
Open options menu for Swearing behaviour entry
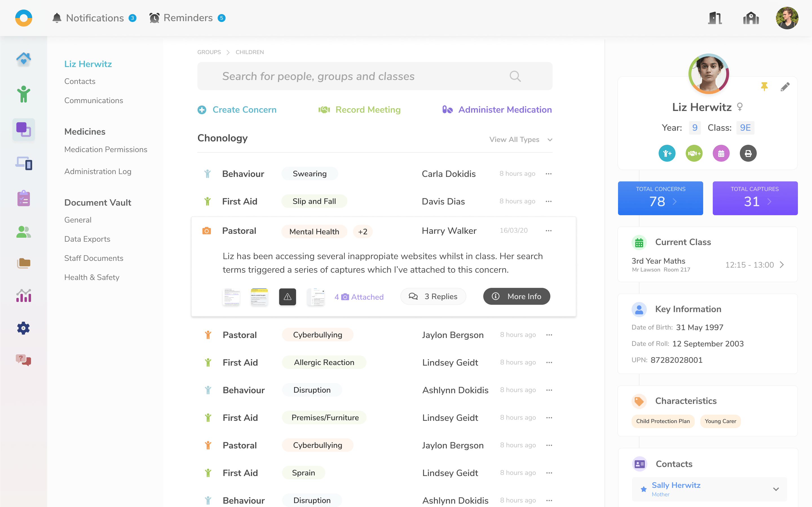point(549,174)
